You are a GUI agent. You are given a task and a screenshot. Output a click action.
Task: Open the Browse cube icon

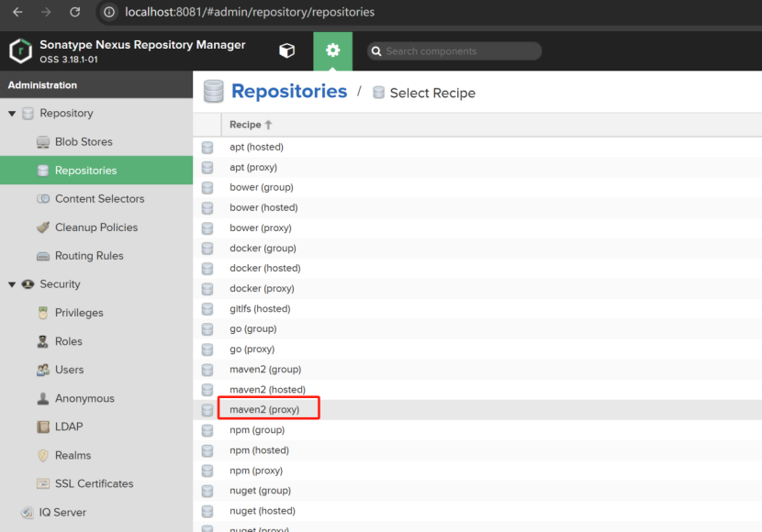(286, 50)
